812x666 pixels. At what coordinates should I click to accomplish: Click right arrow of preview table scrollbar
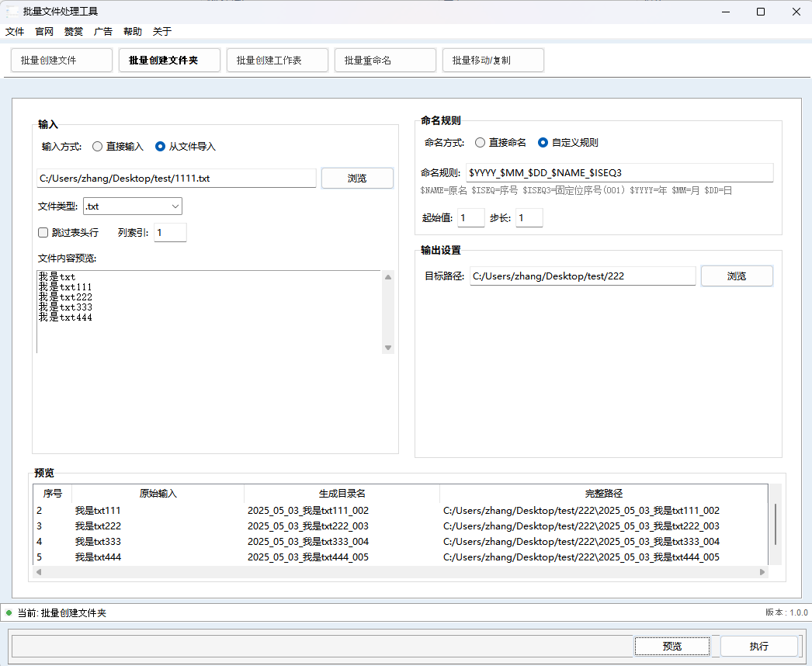pyautogui.click(x=762, y=572)
